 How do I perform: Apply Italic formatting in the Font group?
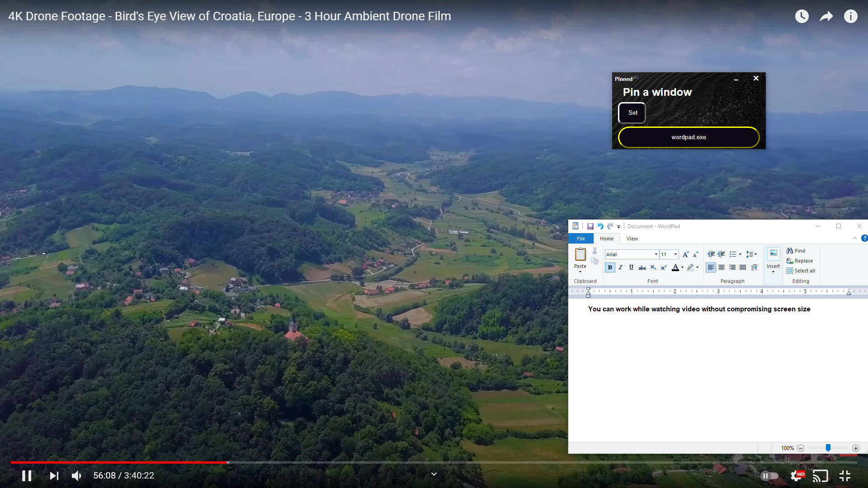(x=620, y=267)
